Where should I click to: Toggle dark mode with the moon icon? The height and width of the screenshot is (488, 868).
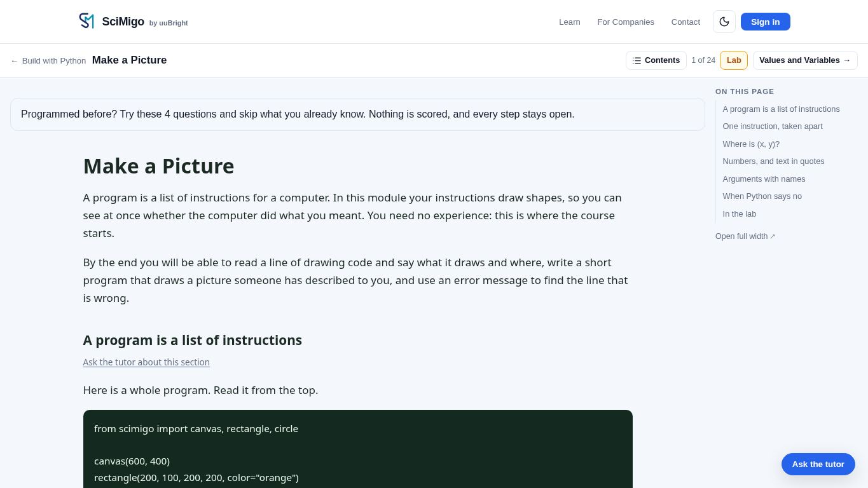724,22
